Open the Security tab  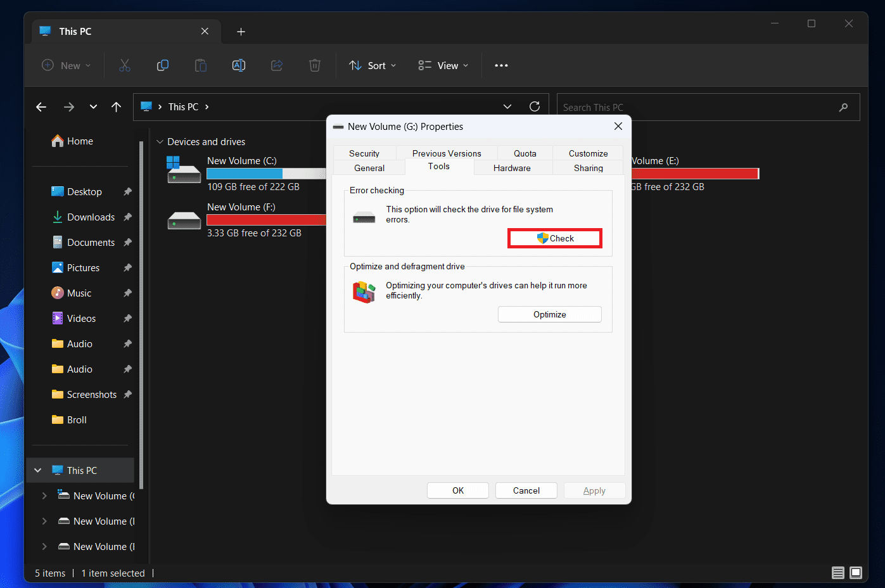pos(364,153)
